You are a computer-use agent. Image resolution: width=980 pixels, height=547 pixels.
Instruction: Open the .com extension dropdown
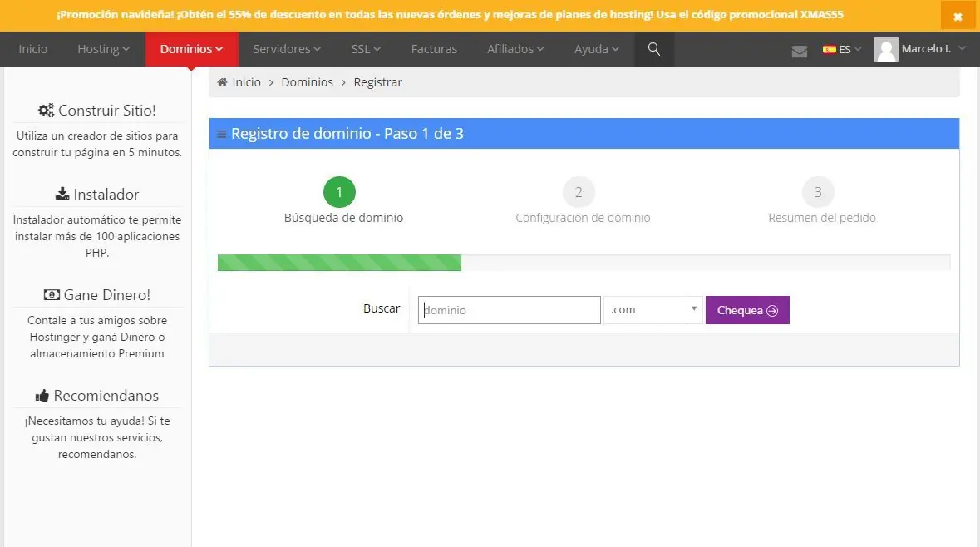tap(653, 310)
